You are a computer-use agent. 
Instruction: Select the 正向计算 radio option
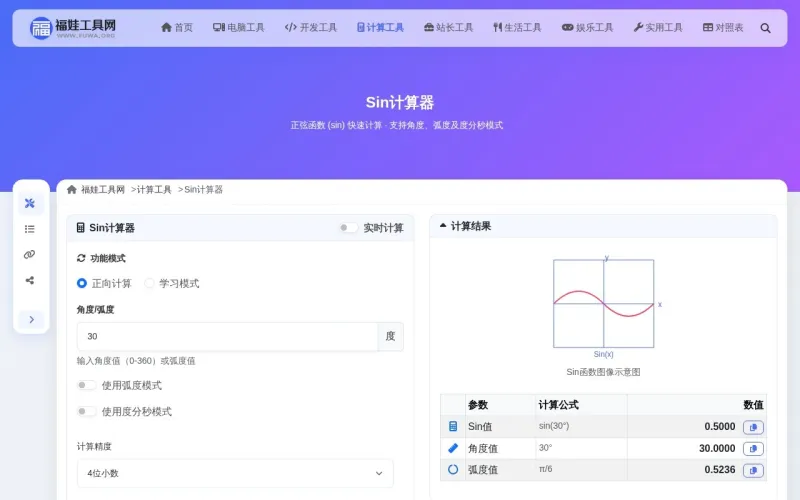82,283
